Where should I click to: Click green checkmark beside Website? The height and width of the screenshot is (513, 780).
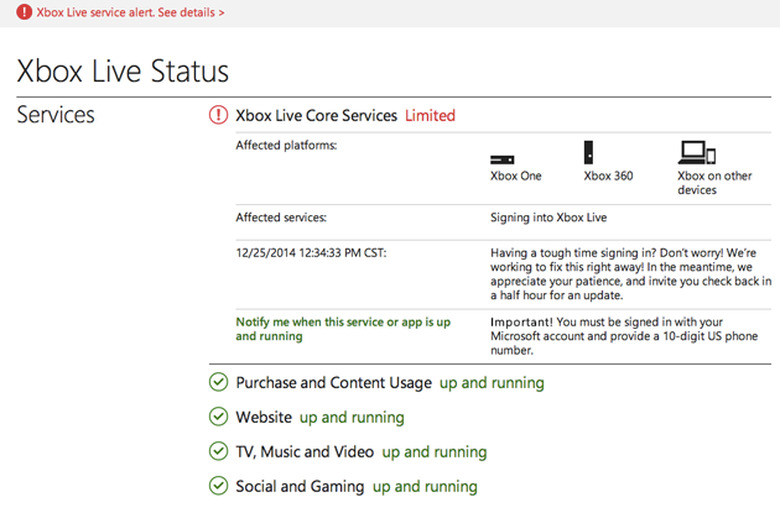pos(218,417)
